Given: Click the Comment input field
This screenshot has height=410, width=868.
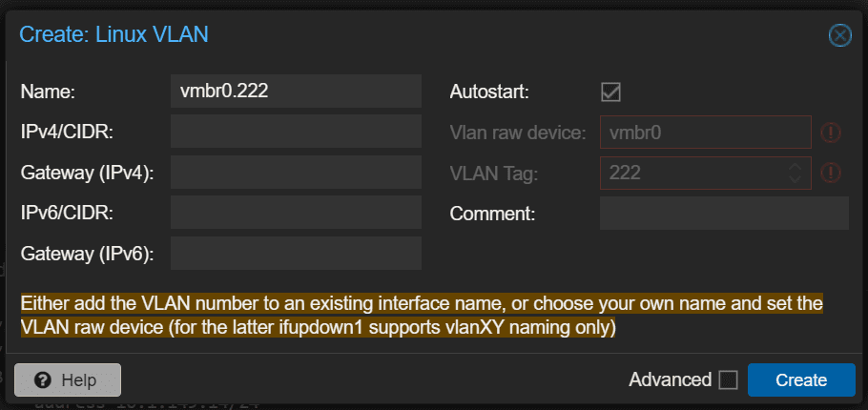Looking at the screenshot, I should (x=724, y=213).
